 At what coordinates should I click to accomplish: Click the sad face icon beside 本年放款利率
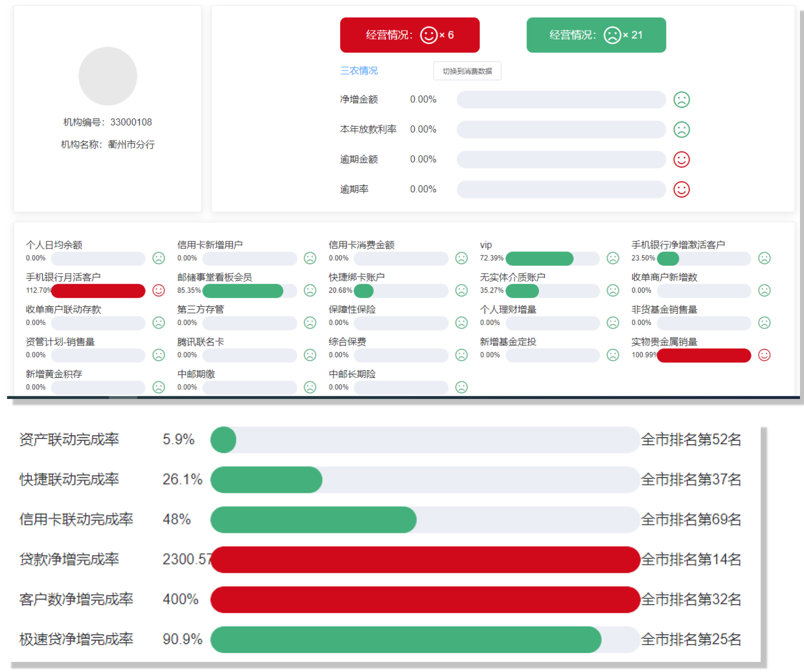(681, 129)
